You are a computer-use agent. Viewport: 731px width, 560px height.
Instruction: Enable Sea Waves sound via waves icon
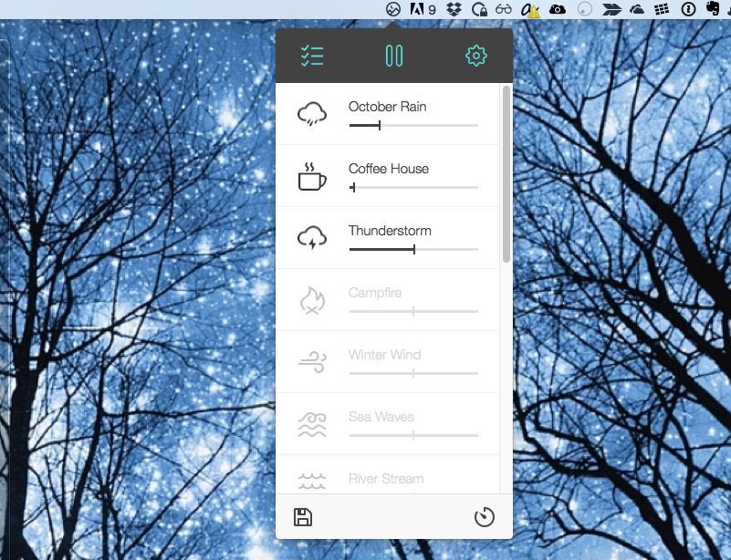point(312,424)
